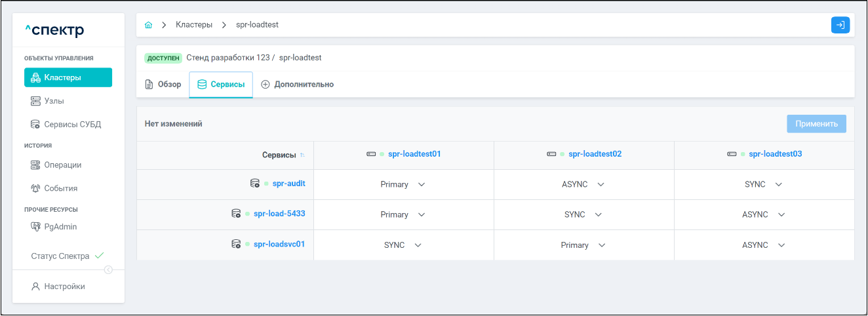Click server icon beside spr-loadtest03
Viewport: 868px width, 316px height.
(732, 154)
